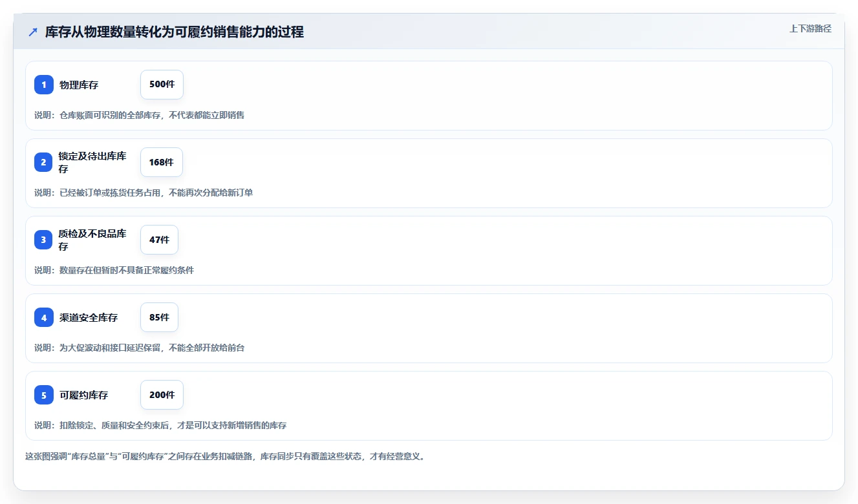Click the footer note starting 这张图强调

point(225,456)
